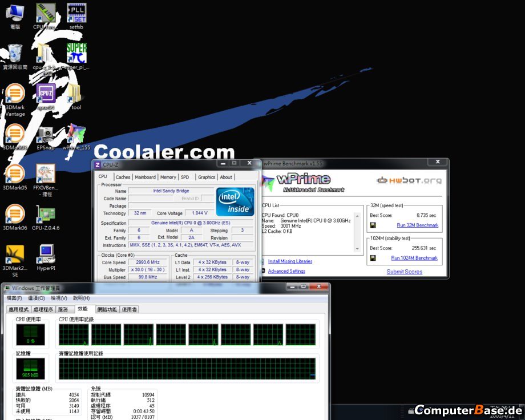525x420 pixels.
Task: Click the save icon beside Run 32M Benchmark
Action: [373, 225]
